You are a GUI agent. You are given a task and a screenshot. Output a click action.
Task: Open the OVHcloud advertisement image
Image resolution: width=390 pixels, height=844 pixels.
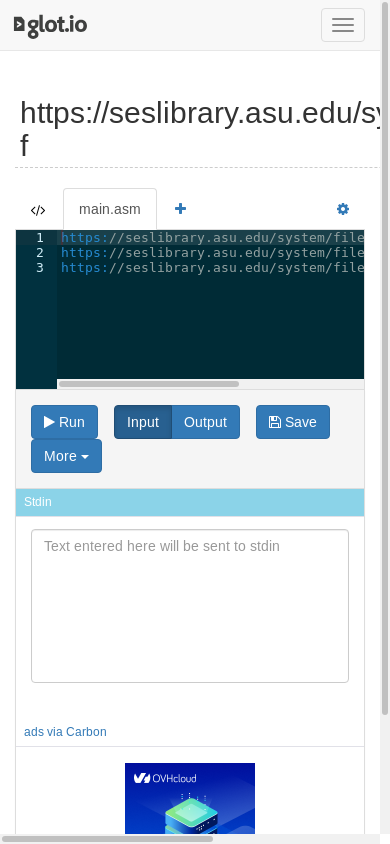point(190,798)
